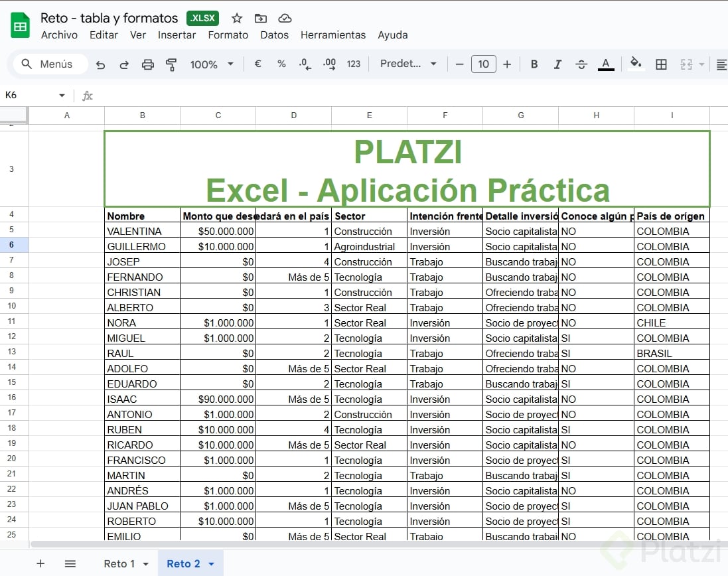Image resolution: width=728 pixels, height=576 pixels.
Task: Open the zoom 100% dropdown
Action: click(x=211, y=64)
